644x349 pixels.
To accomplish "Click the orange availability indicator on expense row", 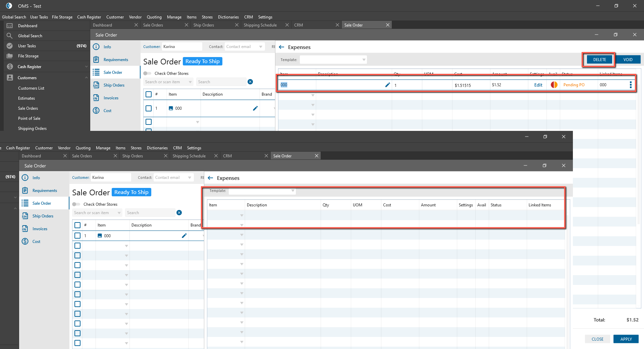I will pos(554,85).
